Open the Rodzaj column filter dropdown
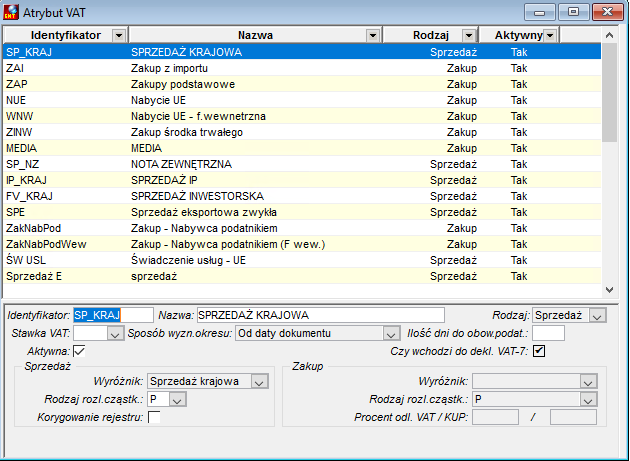This screenshot has width=630, height=461. pyautogui.click(x=469, y=35)
